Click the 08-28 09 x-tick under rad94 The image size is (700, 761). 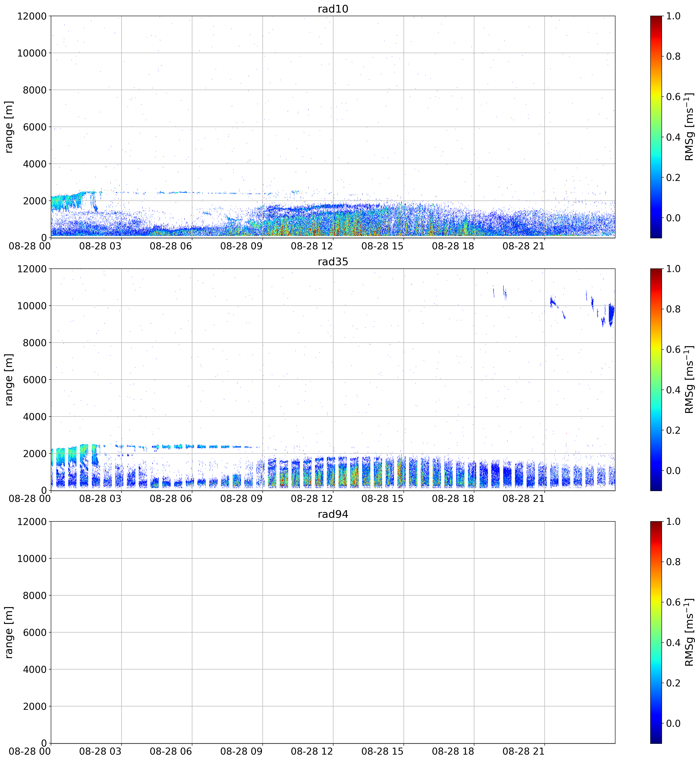click(x=241, y=751)
